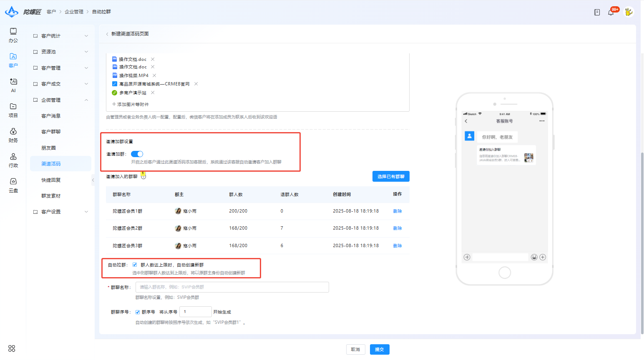Click the 选择已有群聊 button
The width and height of the screenshot is (644, 363).
pyautogui.click(x=391, y=176)
